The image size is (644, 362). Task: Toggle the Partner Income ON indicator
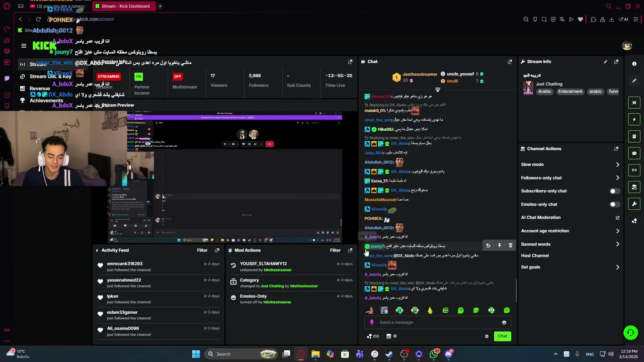[x=138, y=76]
